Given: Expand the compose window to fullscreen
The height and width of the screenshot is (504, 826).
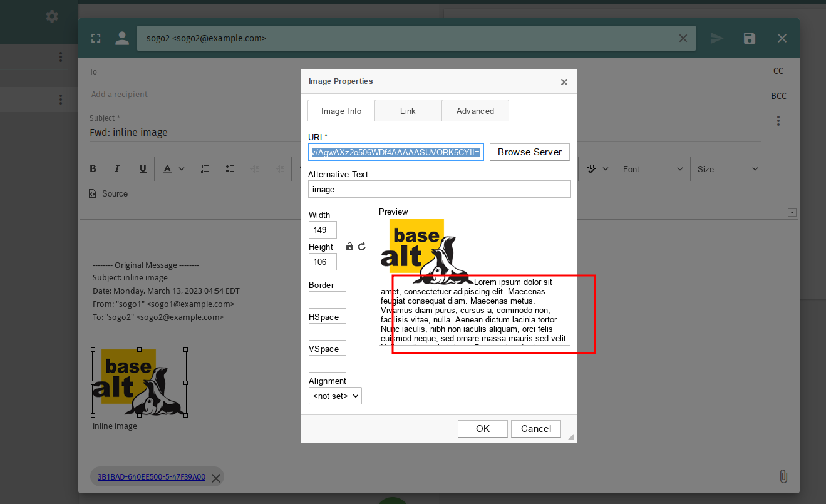Looking at the screenshot, I should click(96, 38).
